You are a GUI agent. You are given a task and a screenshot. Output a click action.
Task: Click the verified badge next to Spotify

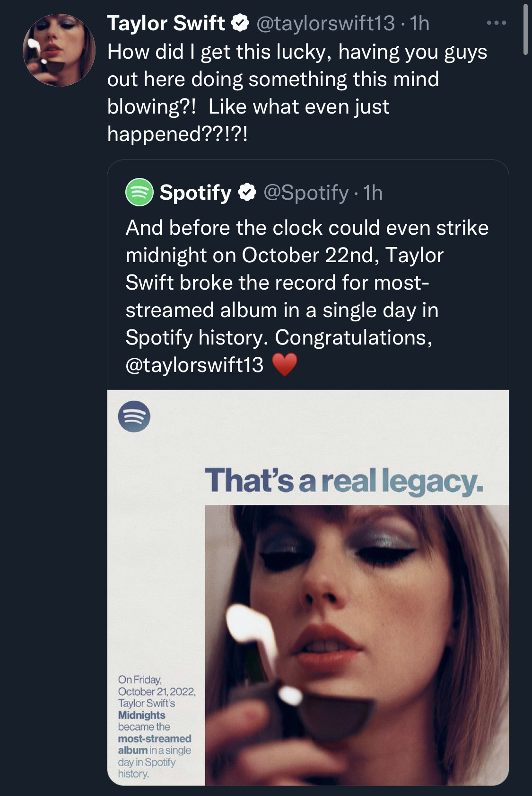coord(247,193)
